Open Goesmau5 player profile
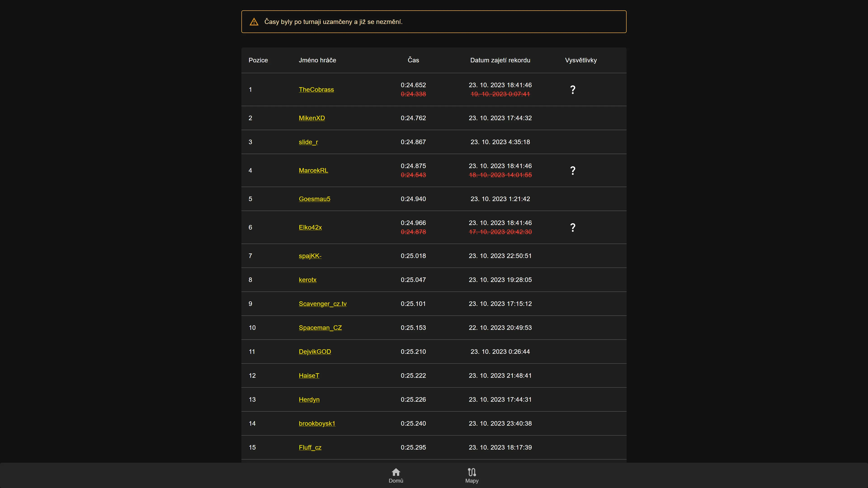Screen dimensions: 868x488 (x=314, y=199)
